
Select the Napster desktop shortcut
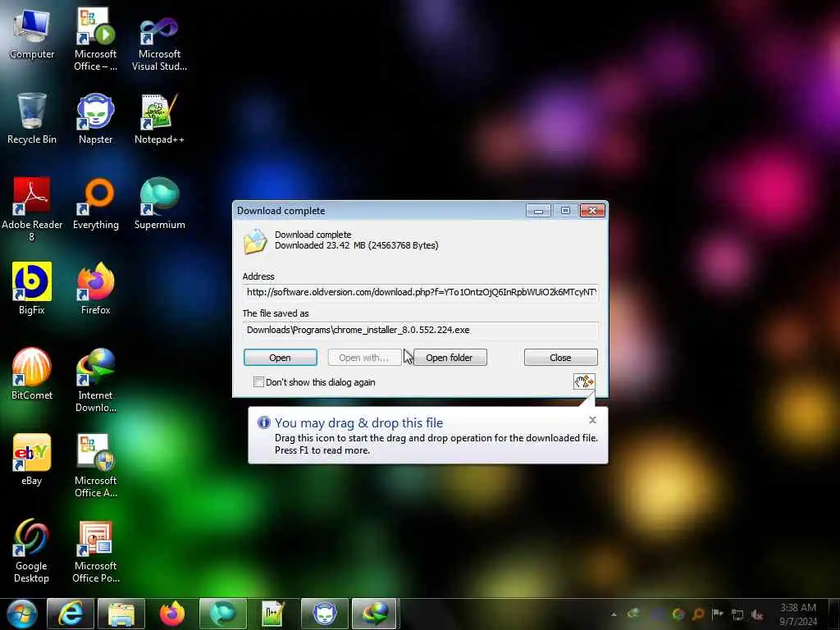95,118
